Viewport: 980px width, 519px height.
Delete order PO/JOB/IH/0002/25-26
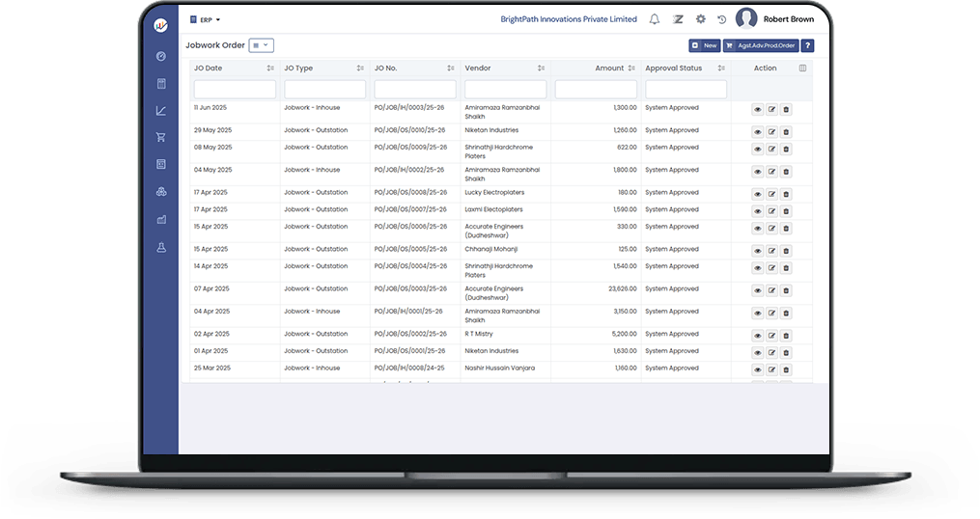[786, 171]
